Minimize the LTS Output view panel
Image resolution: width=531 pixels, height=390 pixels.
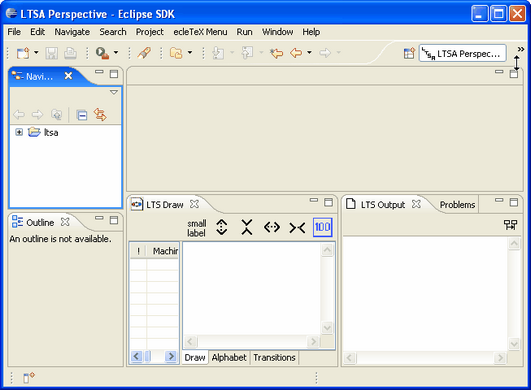pos(499,200)
